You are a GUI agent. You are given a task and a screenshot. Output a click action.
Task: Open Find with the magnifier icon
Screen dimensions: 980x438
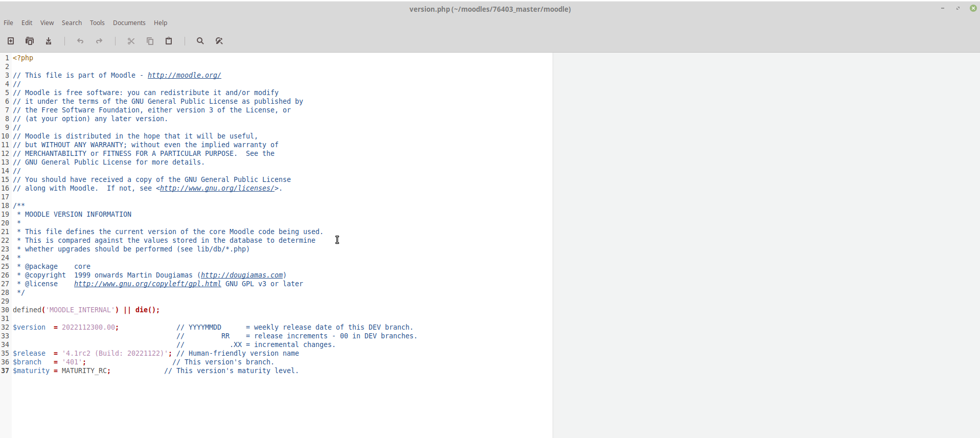[x=200, y=41]
